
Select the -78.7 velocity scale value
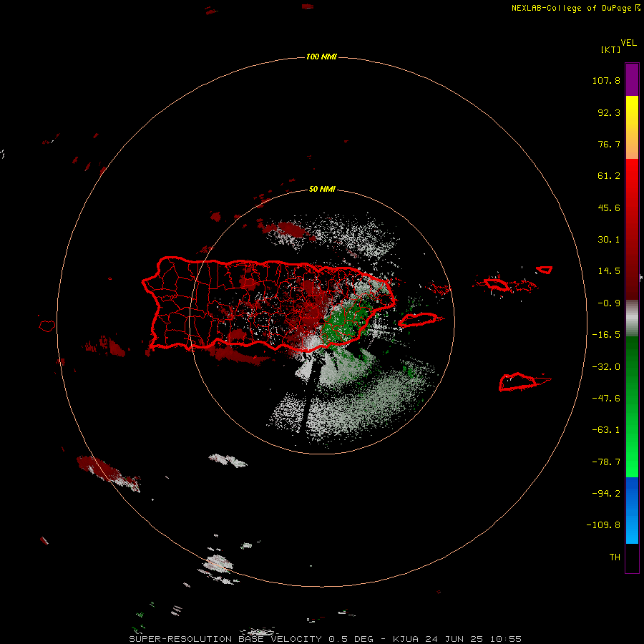pos(606,462)
